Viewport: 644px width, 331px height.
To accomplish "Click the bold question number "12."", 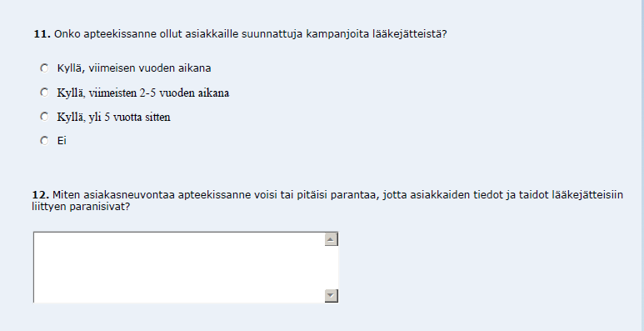I will tap(41, 194).
